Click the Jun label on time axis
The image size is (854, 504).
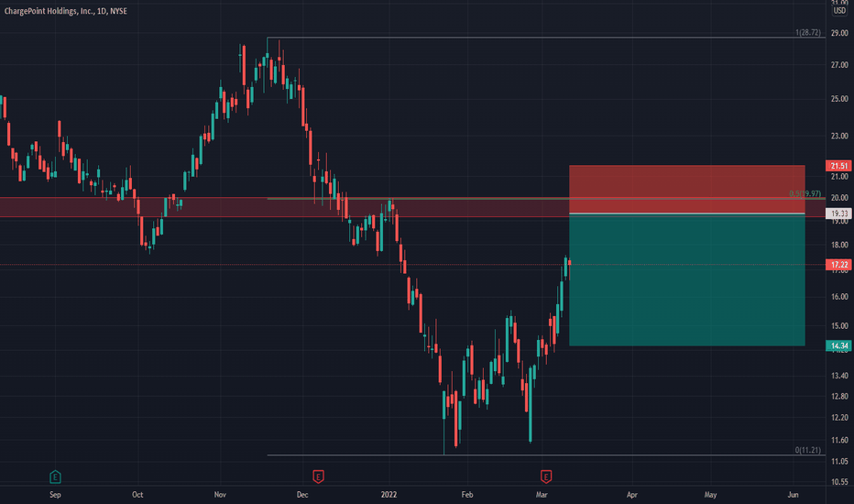793,495
